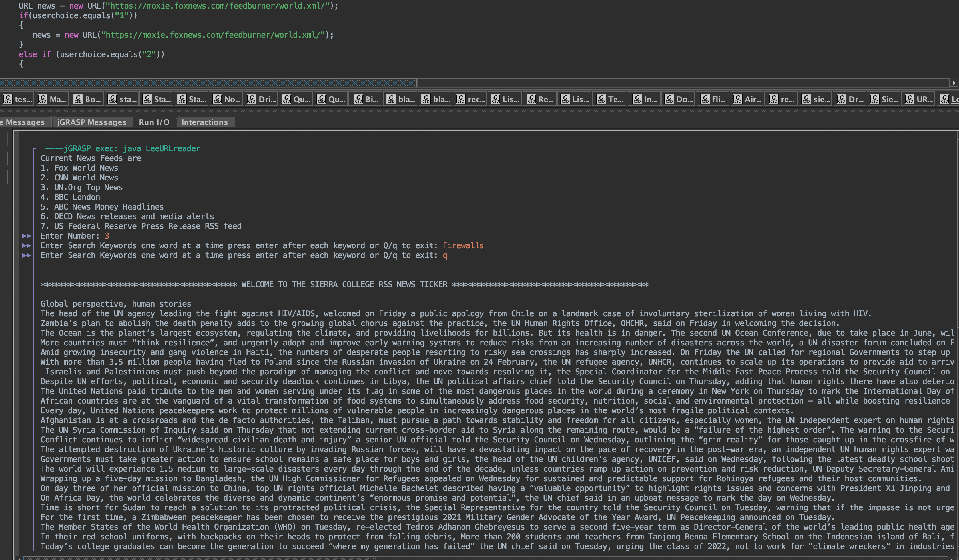Open the 'tes...' file tab
The height and width of the screenshot is (560, 959).
click(17, 99)
